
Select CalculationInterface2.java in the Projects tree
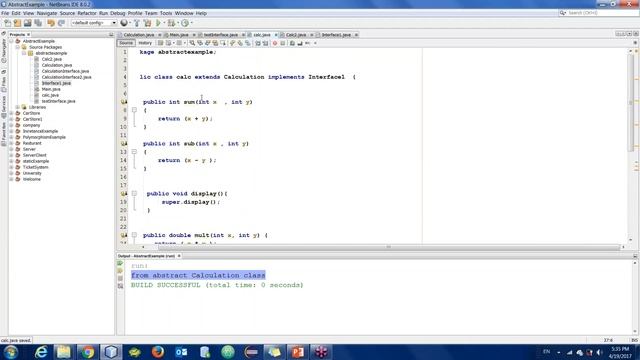pyautogui.click(x=66, y=77)
